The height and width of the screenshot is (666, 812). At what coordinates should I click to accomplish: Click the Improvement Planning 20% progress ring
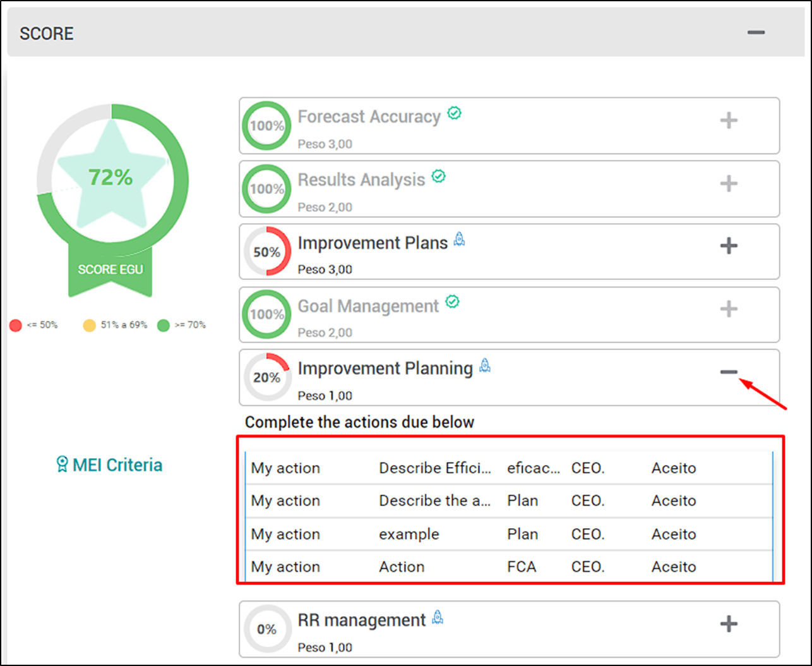pyautogui.click(x=266, y=377)
